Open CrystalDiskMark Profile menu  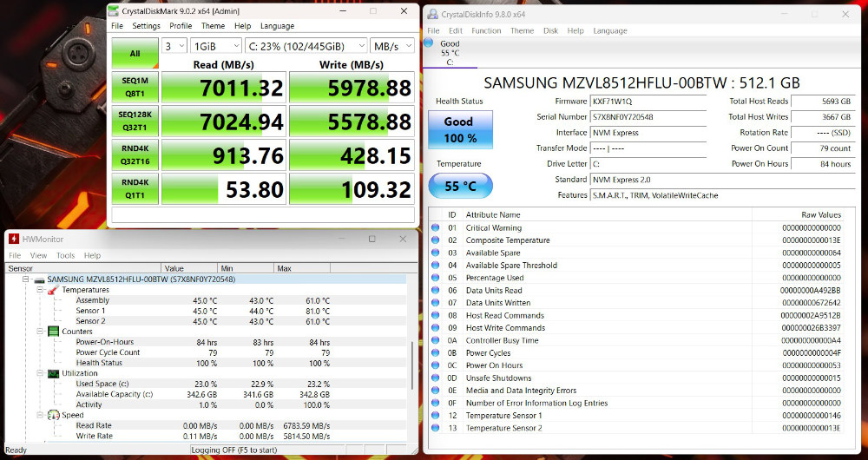point(181,26)
